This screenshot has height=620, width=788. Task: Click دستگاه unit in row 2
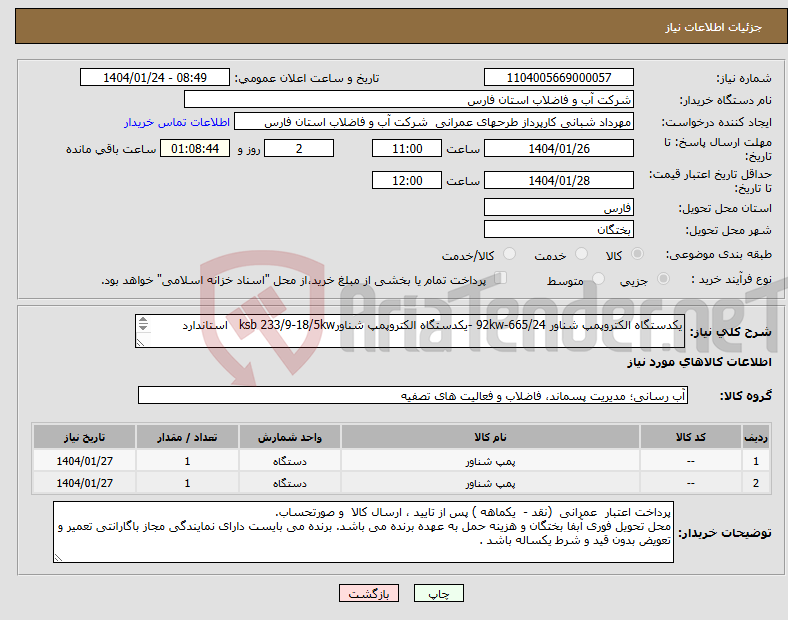pyautogui.click(x=290, y=483)
